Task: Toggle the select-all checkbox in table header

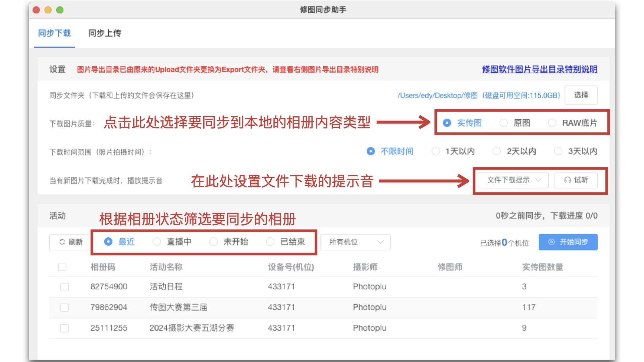Action: click(62, 267)
